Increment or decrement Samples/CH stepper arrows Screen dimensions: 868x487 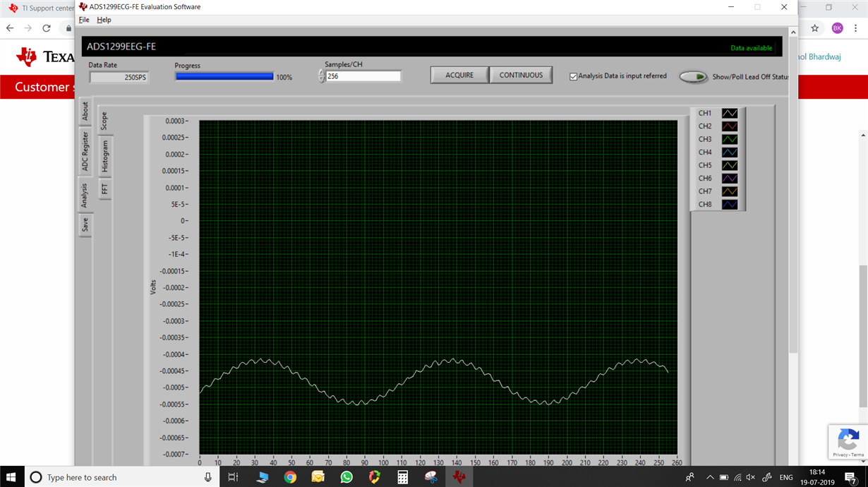[322, 76]
